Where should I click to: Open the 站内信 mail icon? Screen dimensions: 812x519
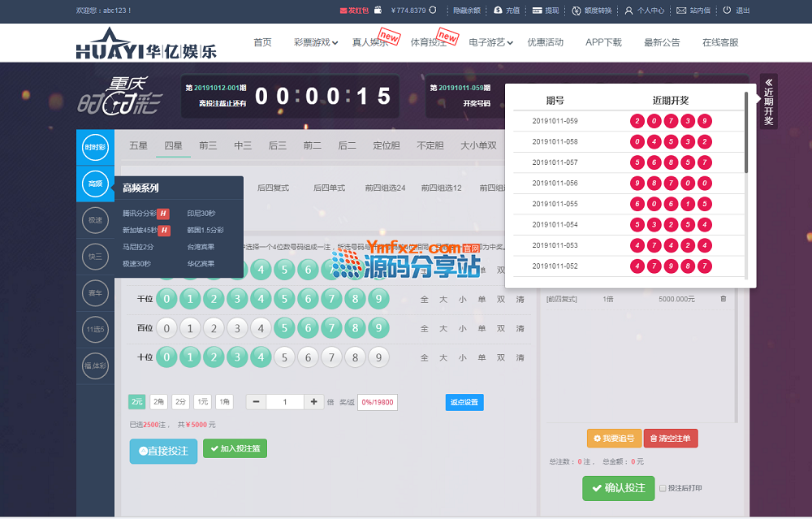[x=681, y=11]
